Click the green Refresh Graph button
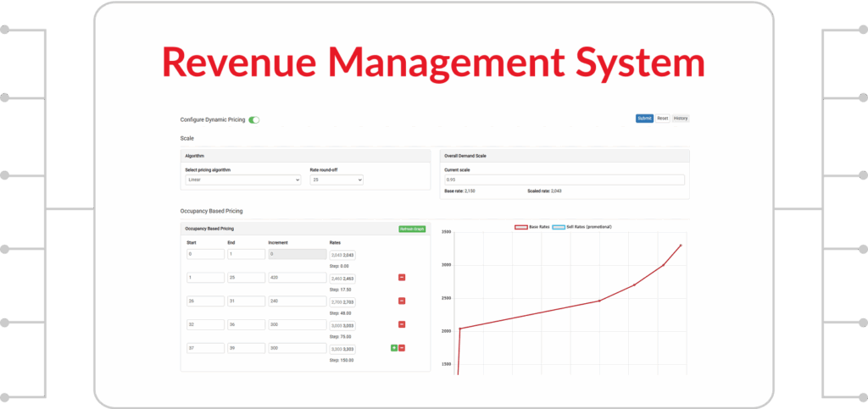This screenshot has height=409, width=868. pos(412,229)
